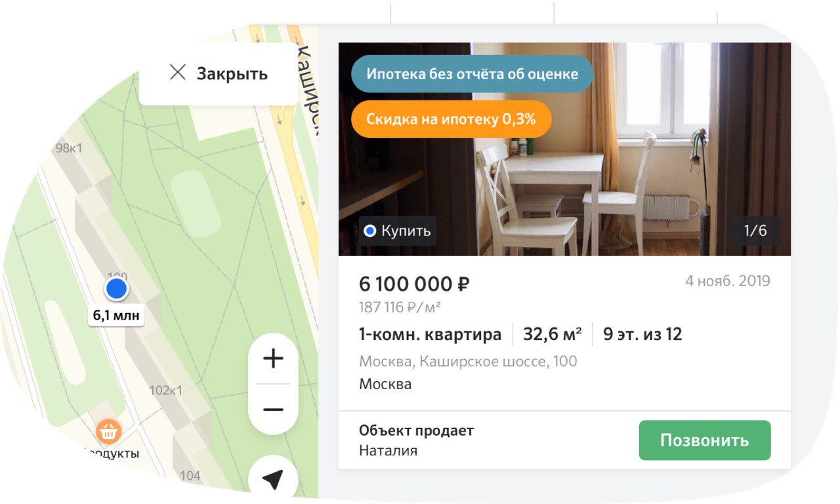Screen dimensions: 840x504
Task: Click seller name Наталия
Action: pos(388,451)
